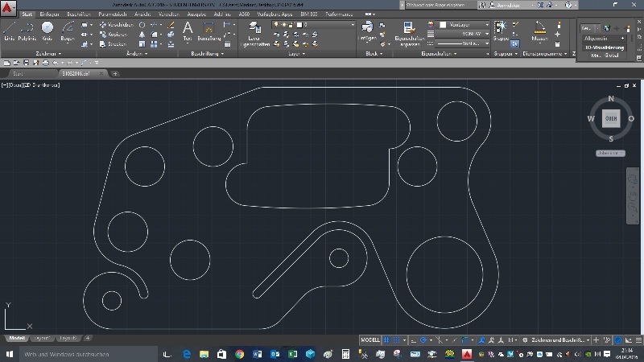644x362 pixels.
Task: Toggle grid display in status bar
Action: [386, 339]
